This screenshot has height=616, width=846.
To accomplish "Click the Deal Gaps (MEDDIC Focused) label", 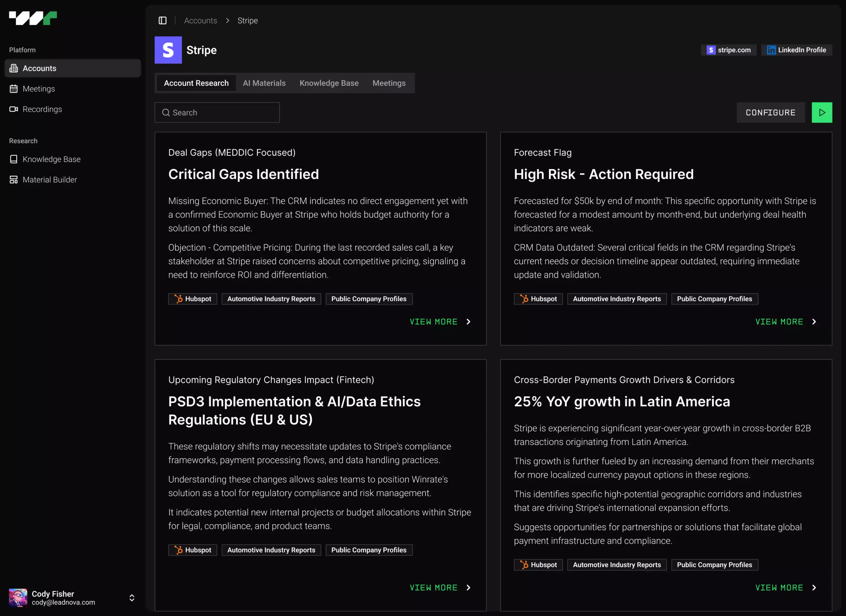I will coord(232,153).
